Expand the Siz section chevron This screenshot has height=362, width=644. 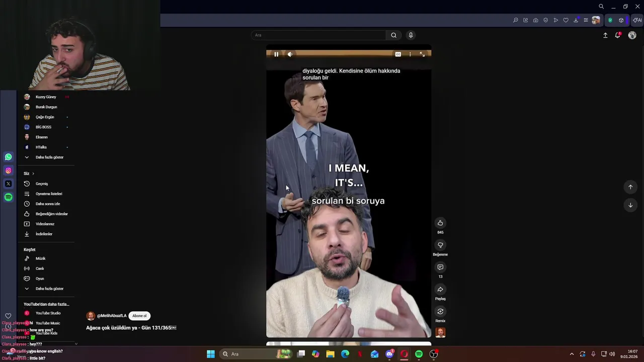point(33,173)
